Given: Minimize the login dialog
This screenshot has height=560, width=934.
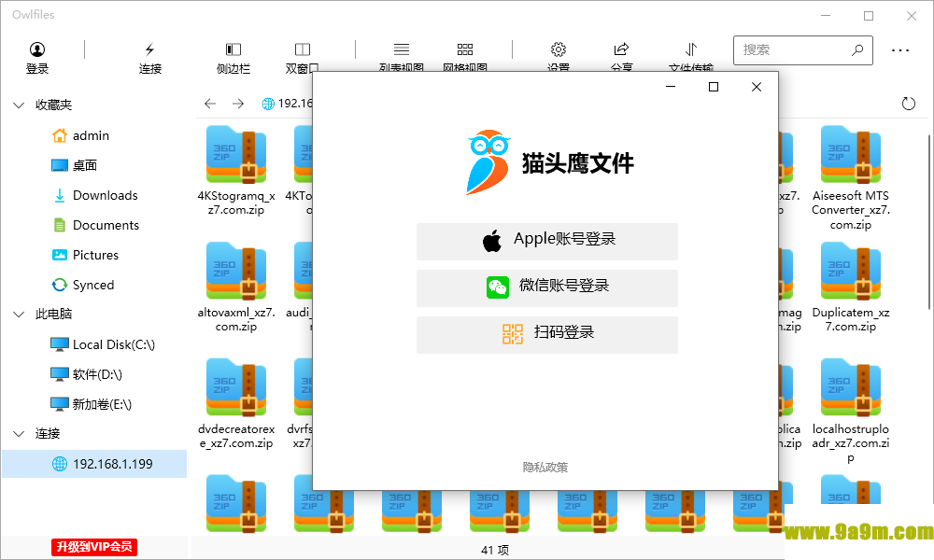Looking at the screenshot, I should [671, 87].
